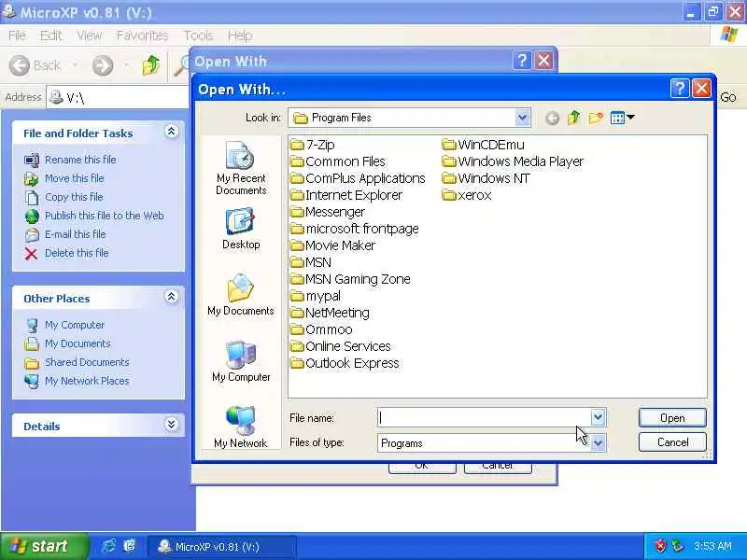The height and width of the screenshot is (560, 747).
Task: Click Move this file link
Action: 75,178
